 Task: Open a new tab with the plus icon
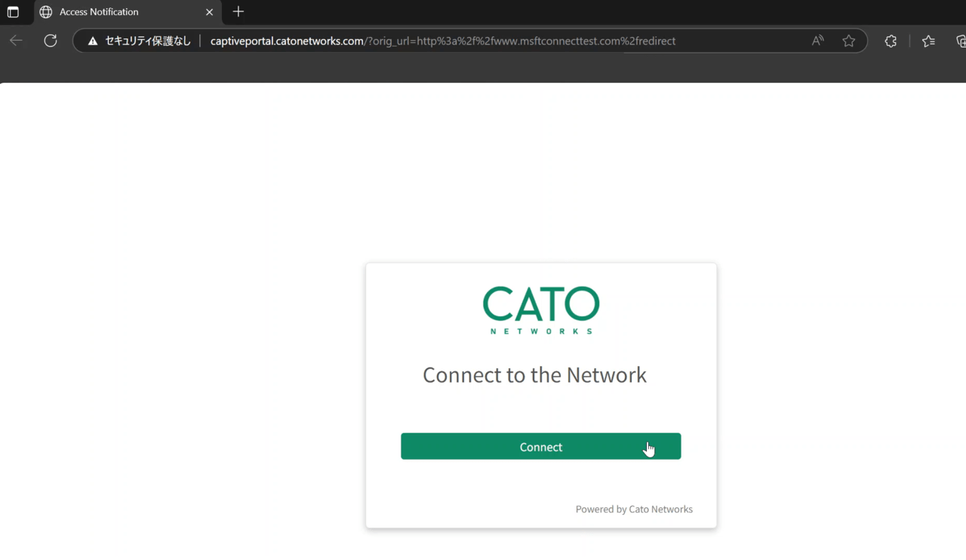point(238,11)
